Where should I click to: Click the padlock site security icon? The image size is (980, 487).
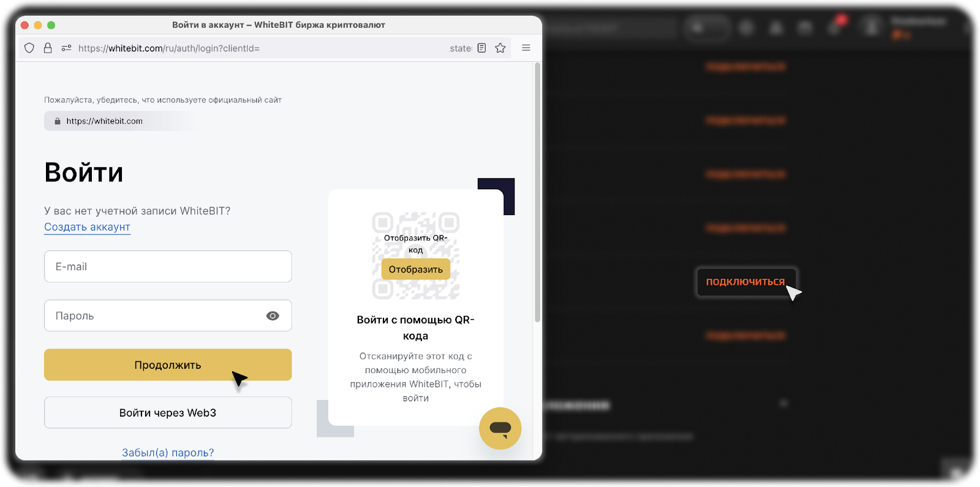(48, 48)
